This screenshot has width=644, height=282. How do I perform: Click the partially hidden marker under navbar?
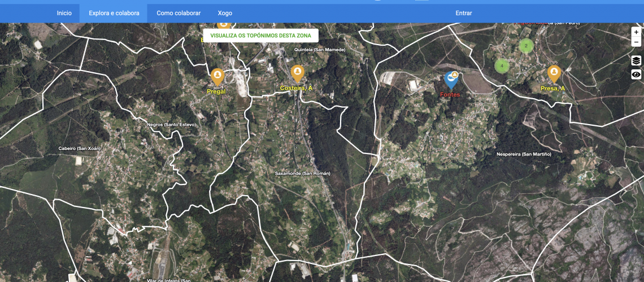coord(224,25)
